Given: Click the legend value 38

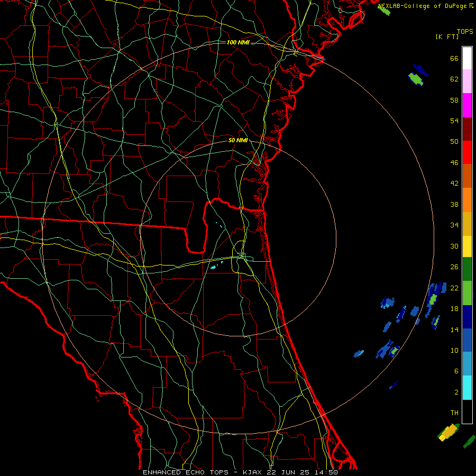Looking at the screenshot, I should point(454,204).
